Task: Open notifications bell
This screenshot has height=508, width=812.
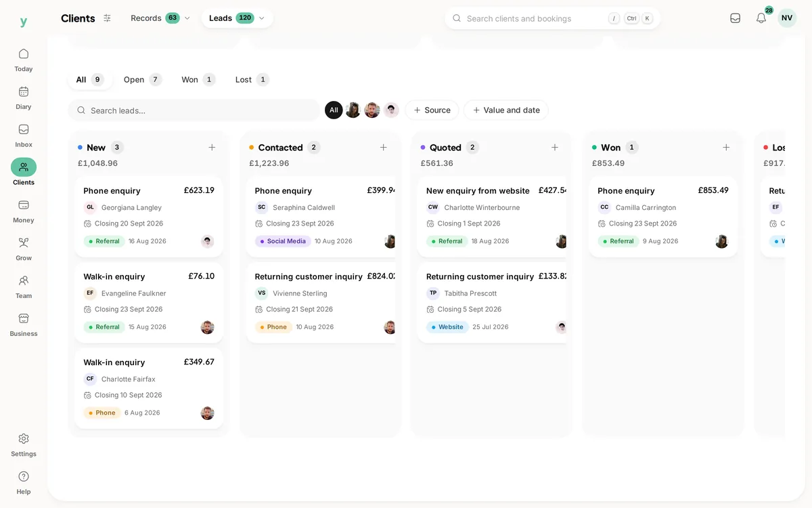Action: [x=761, y=18]
